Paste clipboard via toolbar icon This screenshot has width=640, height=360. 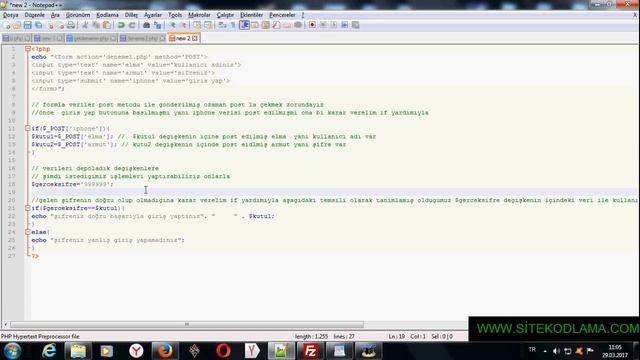point(107,25)
